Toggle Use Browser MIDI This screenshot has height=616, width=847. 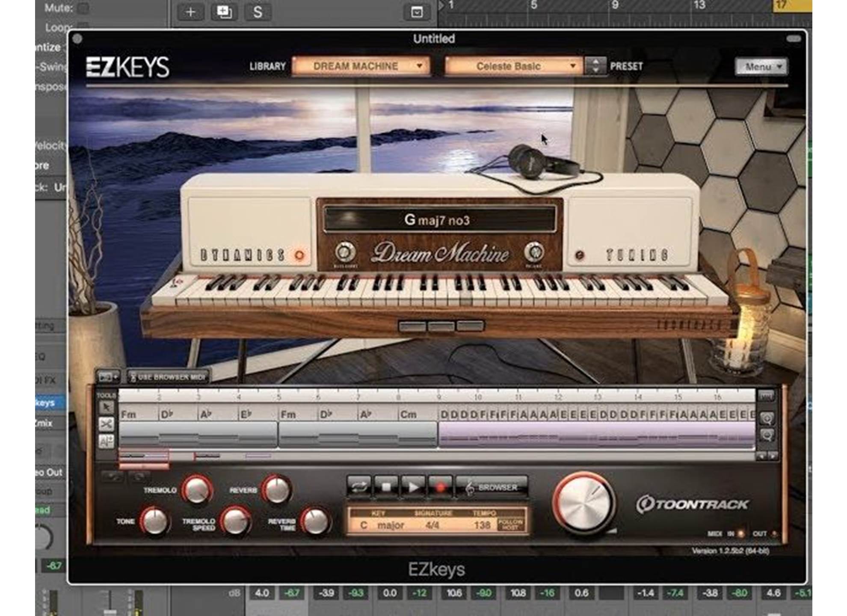168,377
